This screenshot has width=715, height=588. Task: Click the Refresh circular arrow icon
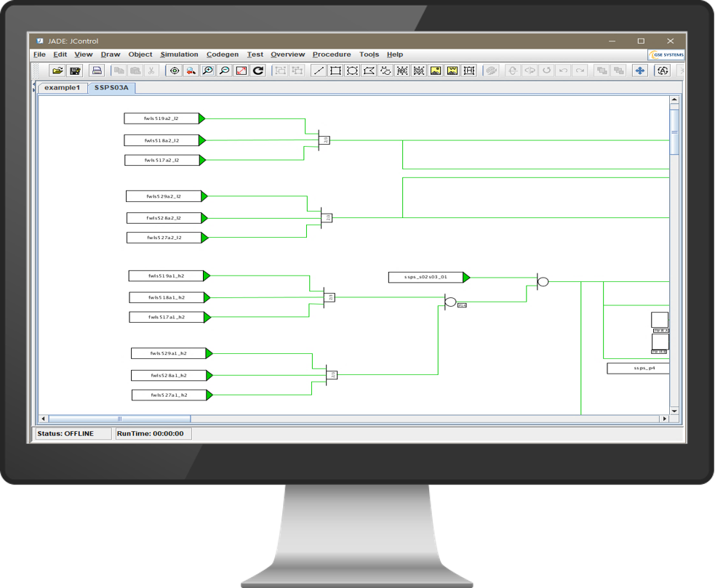[257, 71]
